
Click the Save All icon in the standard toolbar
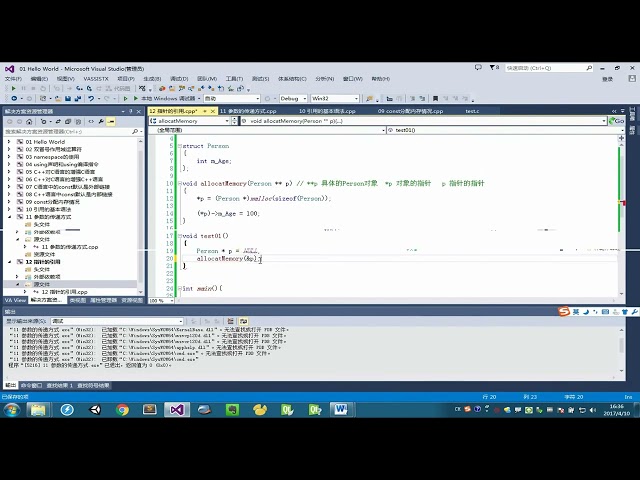pyautogui.click(x=78, y=98)
